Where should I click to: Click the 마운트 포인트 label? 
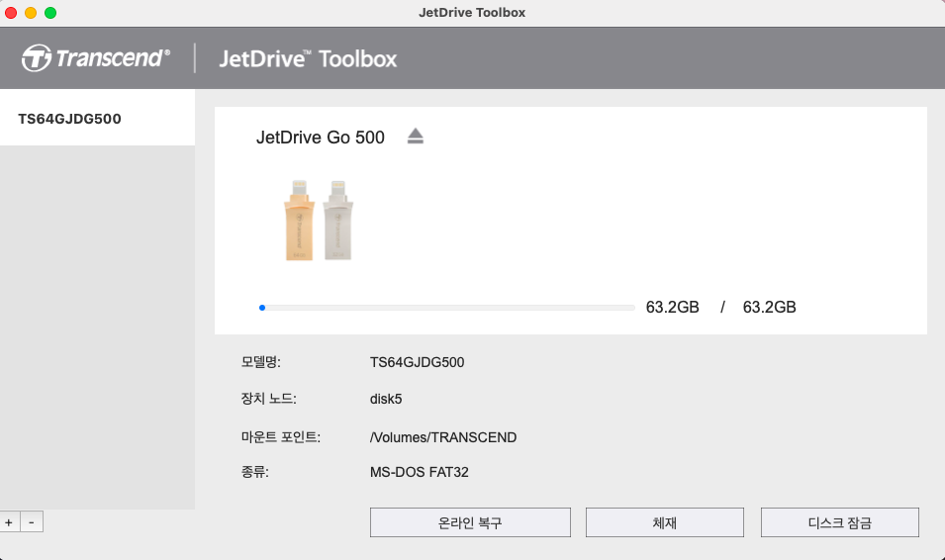pyautogui.click(x=281, y=437)
